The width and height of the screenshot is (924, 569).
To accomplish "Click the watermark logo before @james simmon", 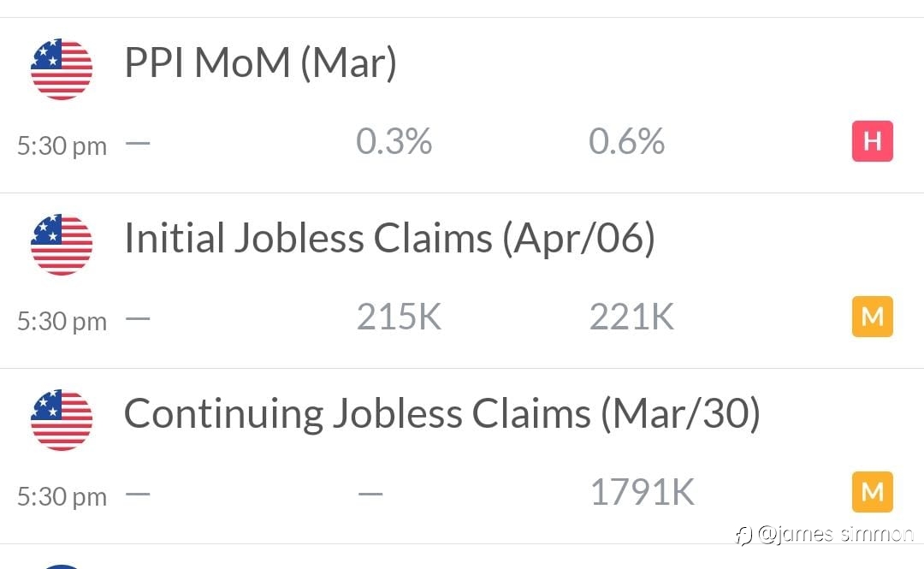I will (x=743, y=536).
